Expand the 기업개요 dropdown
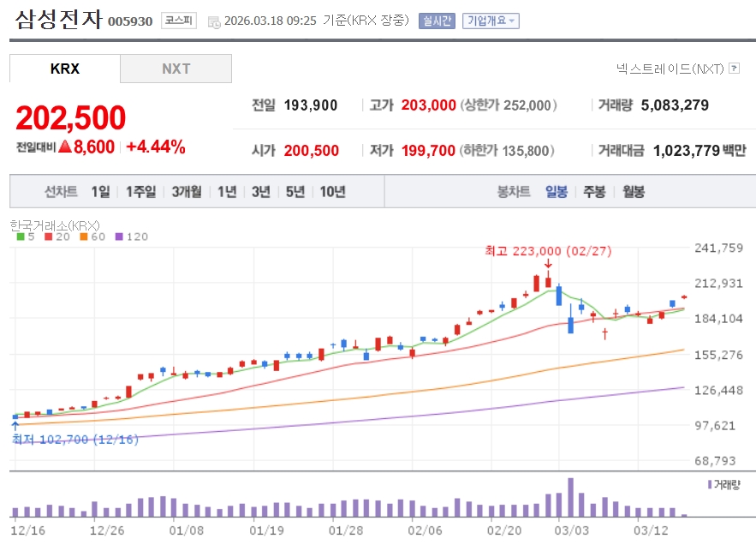This screenshot has height=557, width=756. [x=491, y=21]
